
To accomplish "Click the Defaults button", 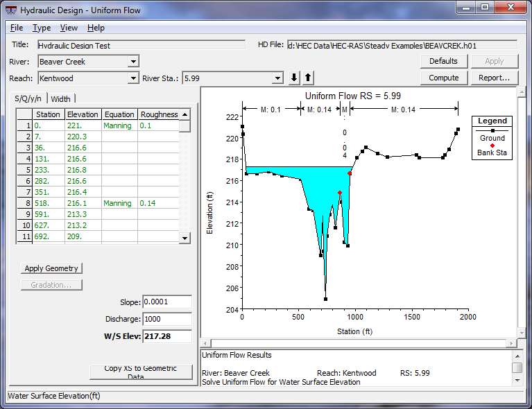I will tap(443, 61).
